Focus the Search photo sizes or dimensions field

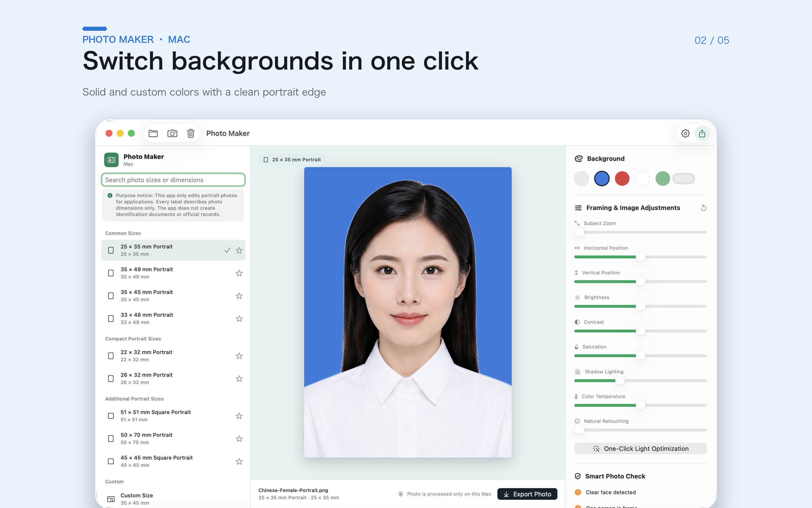[x=173, y=180]
